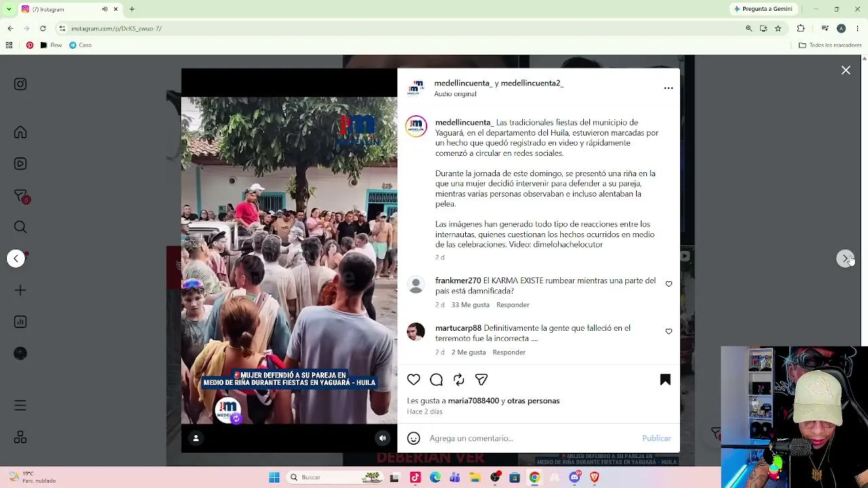Create a new post with plus icon
Screen dimensions: 868x488
[x=20, y=290]
